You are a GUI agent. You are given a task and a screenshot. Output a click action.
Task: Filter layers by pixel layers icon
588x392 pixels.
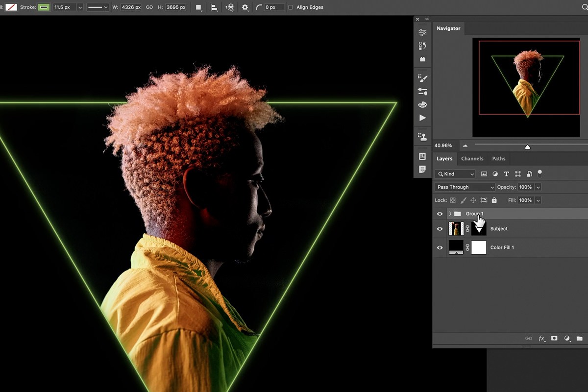tap(484, 174)
